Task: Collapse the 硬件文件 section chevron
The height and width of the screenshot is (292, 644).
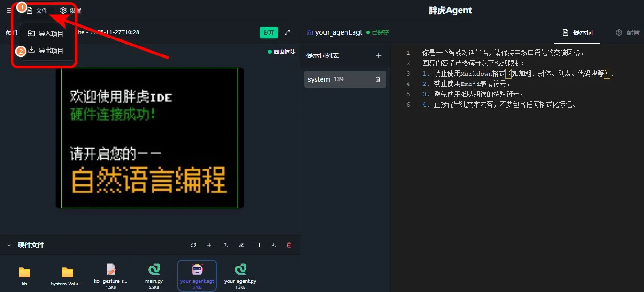Action: pos(8,245)
